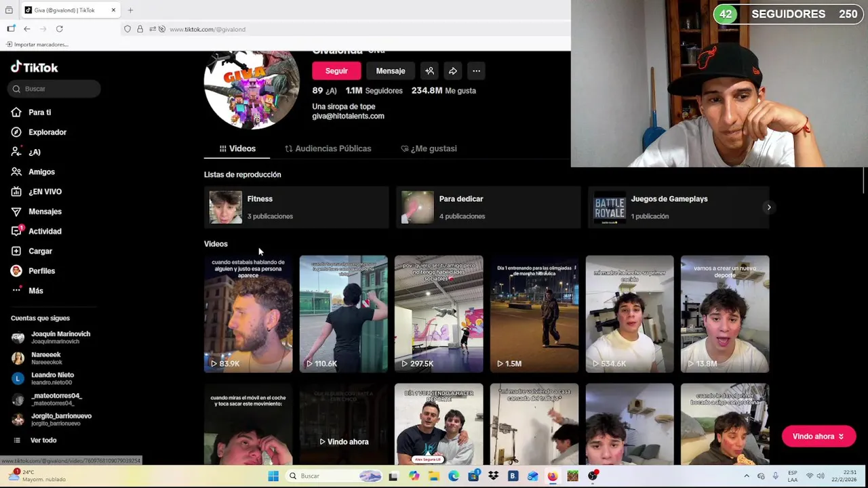Close the Giva TikTok tab

(113, 10)
